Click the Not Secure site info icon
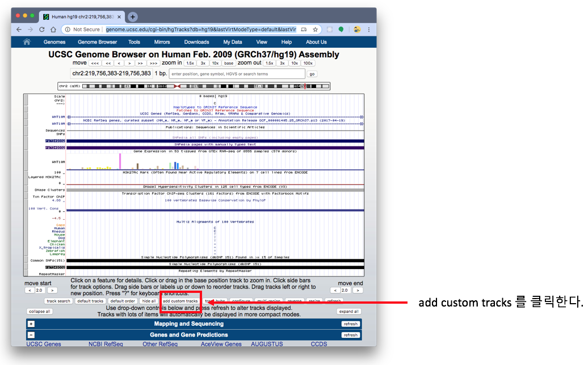Screen dimensions: 588x365 [x=67, y=30]
